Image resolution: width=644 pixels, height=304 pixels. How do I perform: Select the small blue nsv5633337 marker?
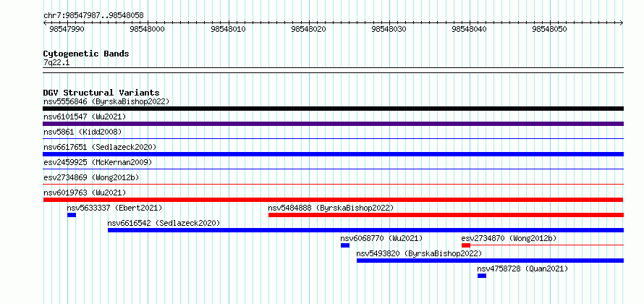tap(72, 215)
